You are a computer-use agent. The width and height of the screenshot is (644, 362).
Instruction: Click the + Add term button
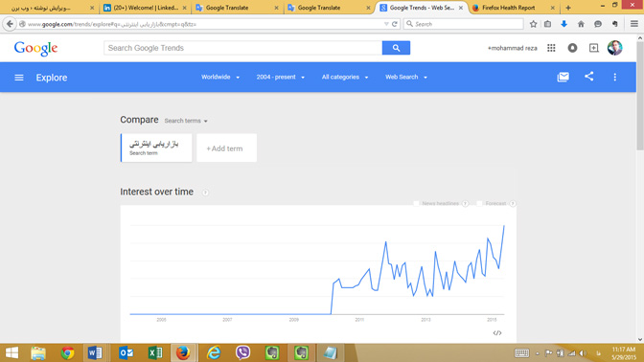pos(226,148)
